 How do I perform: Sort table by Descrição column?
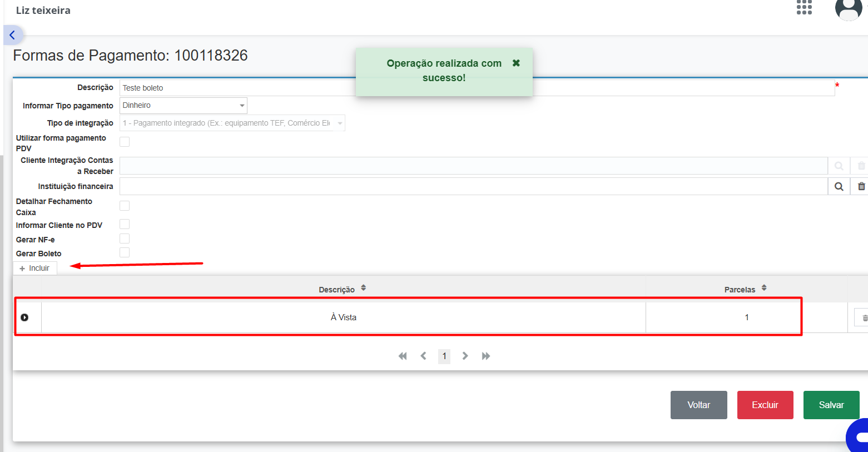pyautogui.click(x=343, y=289)
